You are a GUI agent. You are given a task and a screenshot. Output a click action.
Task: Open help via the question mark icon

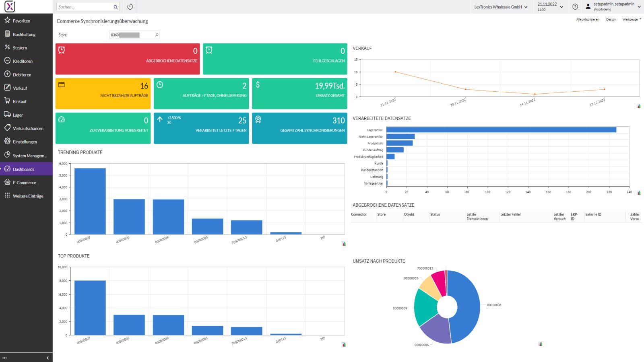pos(575,6)
